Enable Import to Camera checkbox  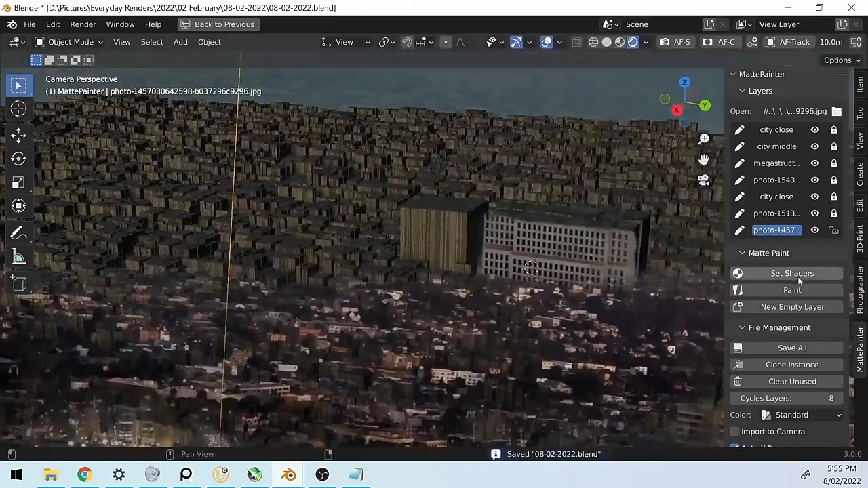click(x=734, y=432)
